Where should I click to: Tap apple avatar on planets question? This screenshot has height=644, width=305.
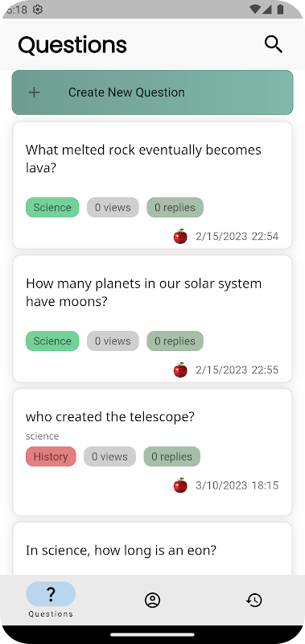point(180,369)
